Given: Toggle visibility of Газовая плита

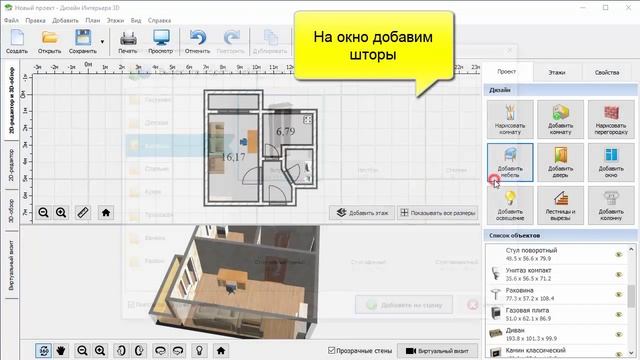Looking at the screenshot, I should pos(619,314).
